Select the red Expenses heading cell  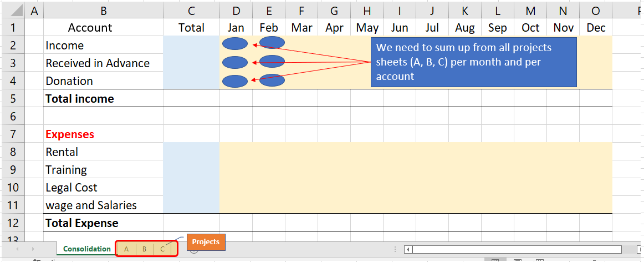104,134
